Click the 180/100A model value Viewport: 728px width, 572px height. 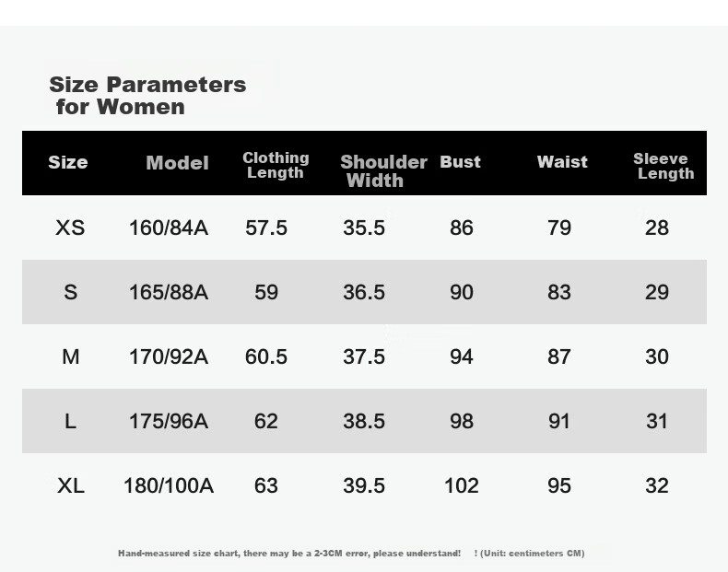point(169,485)
